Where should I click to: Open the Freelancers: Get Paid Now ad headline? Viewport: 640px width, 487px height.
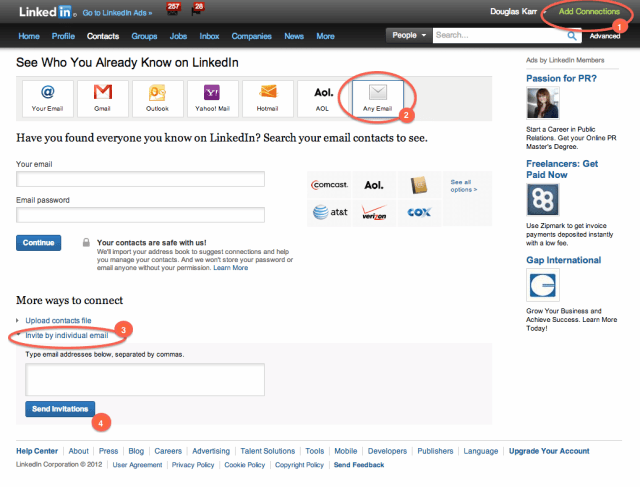(562, 169)
